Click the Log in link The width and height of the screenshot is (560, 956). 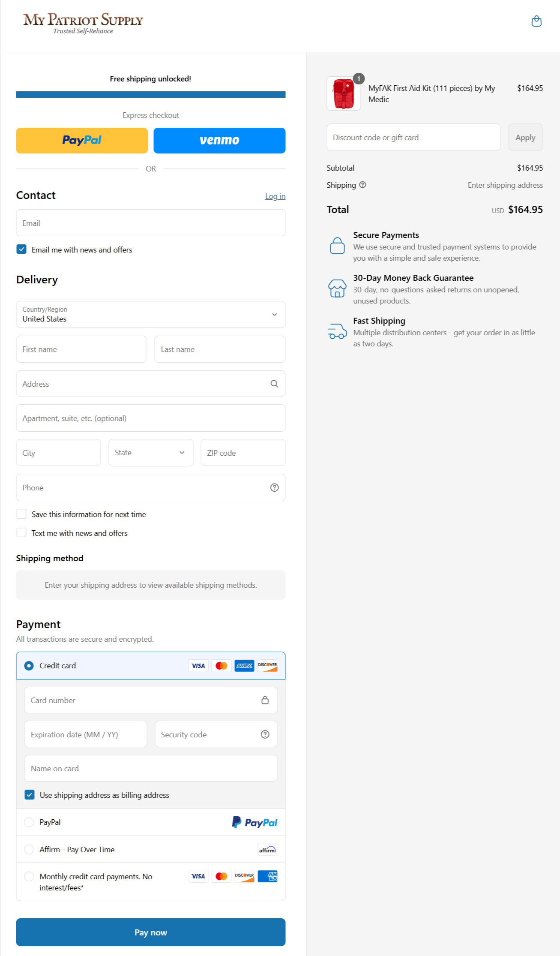pos(275,196)
